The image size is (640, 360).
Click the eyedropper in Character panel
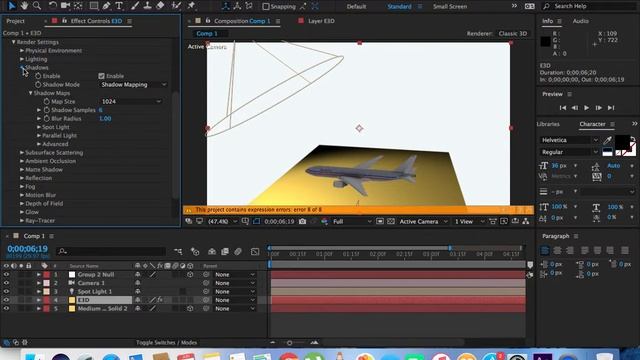[x=607, y=140]
